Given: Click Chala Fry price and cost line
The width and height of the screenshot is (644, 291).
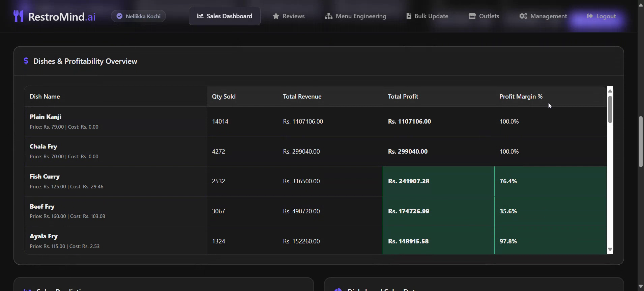Looking at the screenshot, I should 64,157.
